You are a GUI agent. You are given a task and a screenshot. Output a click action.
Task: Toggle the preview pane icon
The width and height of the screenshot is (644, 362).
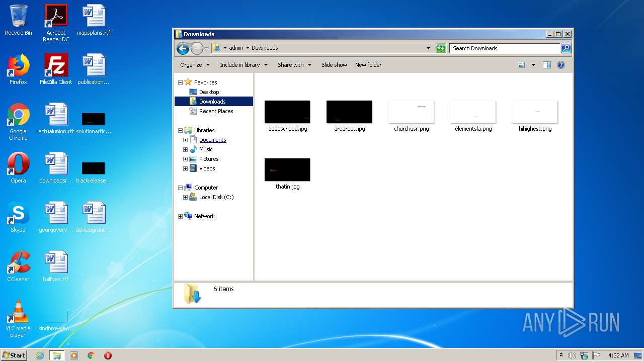(x=547, y=65)
